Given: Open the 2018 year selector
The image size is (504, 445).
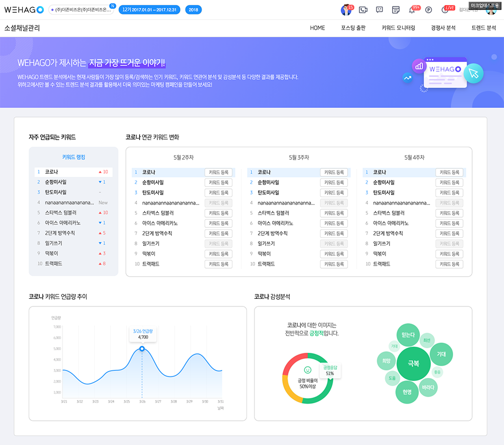Looking at the screenshot, I should point(194,10).
